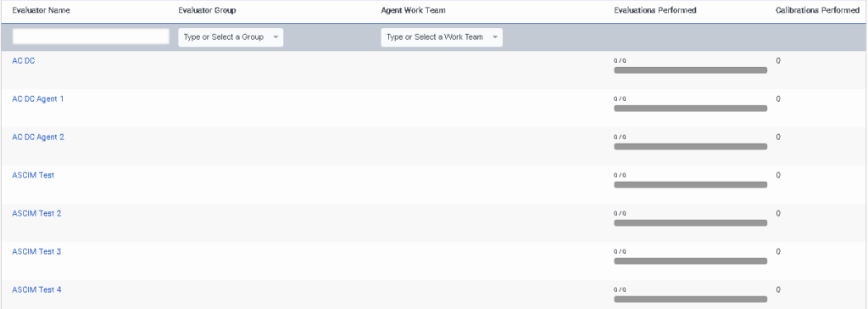Sort by Agent Work Team column header
The height and width of the screenshot is (309, 868).
click(x=414, y=10)
